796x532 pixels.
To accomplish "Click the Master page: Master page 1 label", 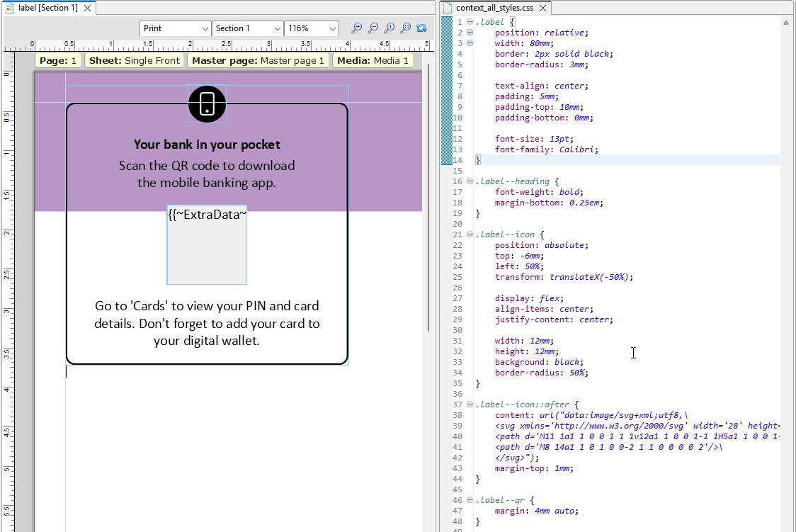I will (x=258, y=61).
